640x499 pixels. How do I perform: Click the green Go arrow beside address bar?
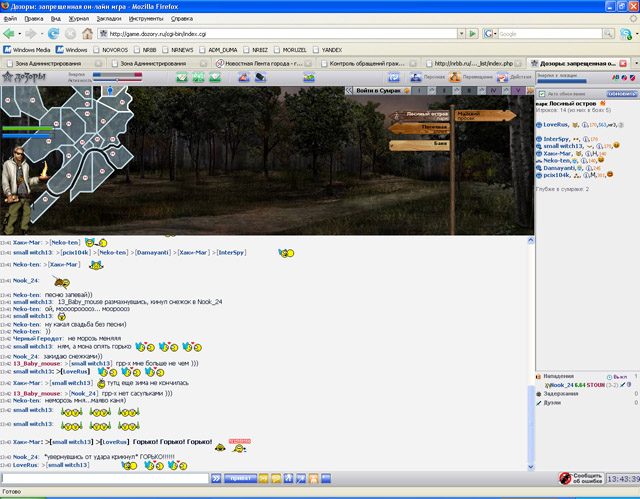[x=472, y=33]
